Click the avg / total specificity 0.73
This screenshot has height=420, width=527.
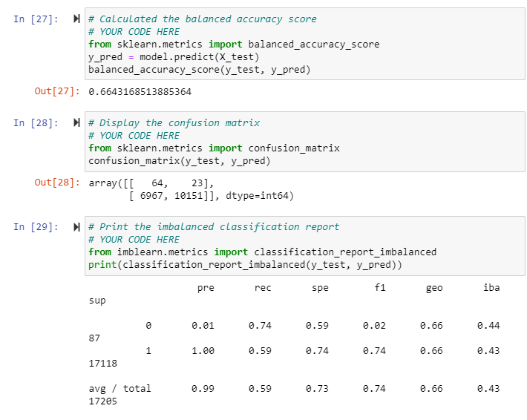[317, 389]
